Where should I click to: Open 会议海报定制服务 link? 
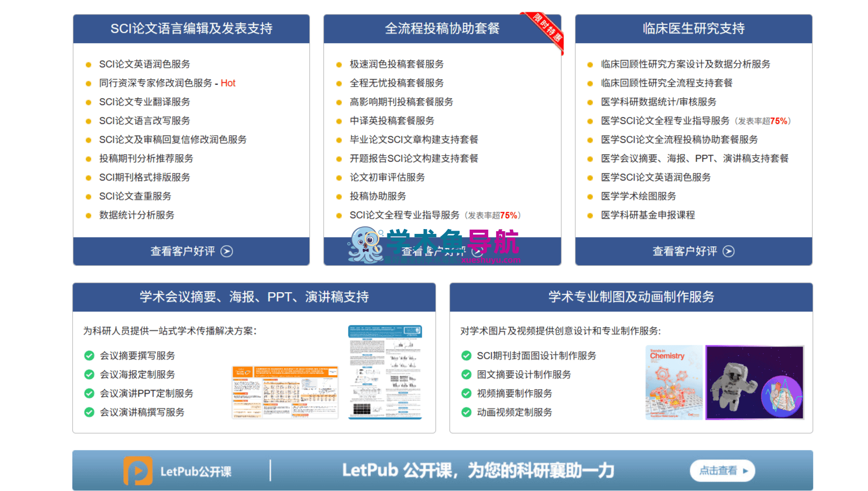(137, 375)
